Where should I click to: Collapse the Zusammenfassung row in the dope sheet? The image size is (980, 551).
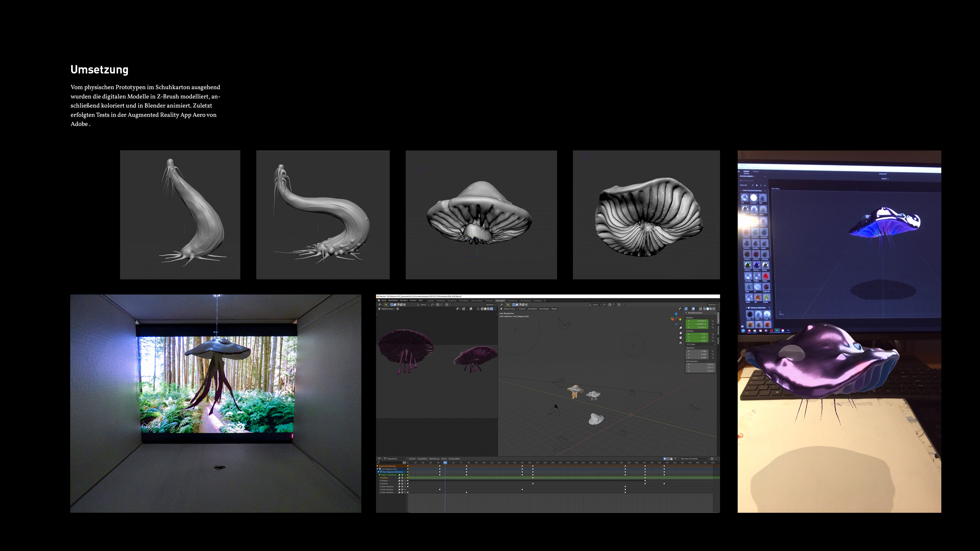[377, 466]
